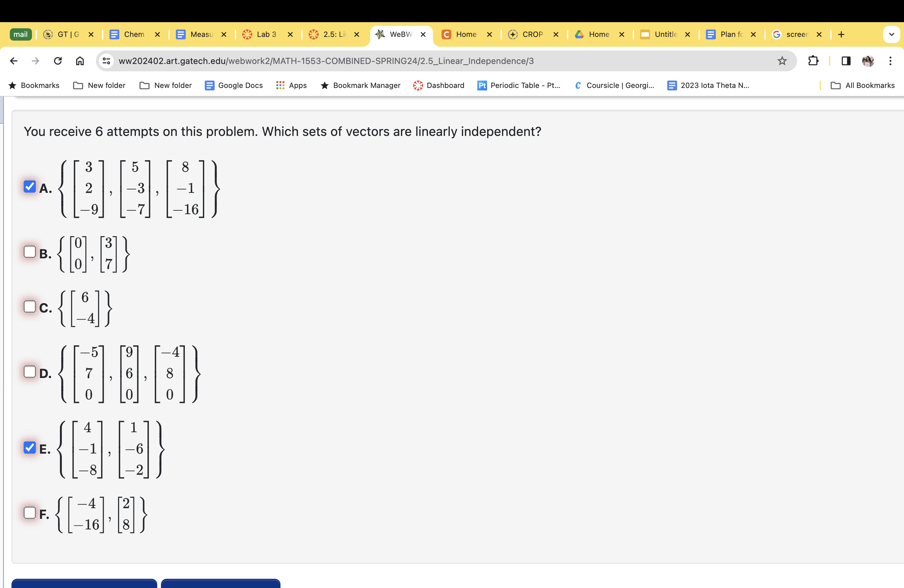Reload the current WeBWorK page
Viewport: 904px width, 588px height.
point(57,61)
